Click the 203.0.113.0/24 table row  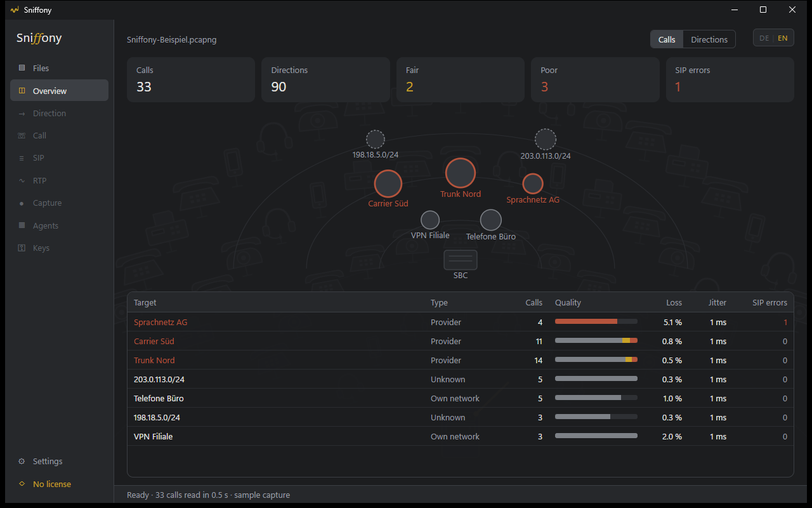point(461,379)
